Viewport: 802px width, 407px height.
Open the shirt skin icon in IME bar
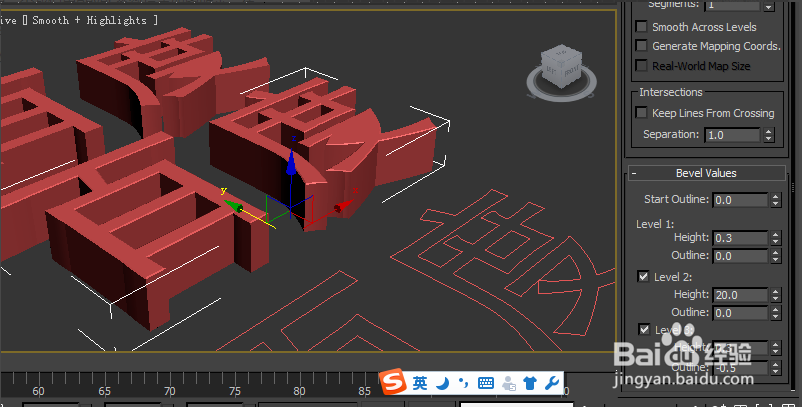(x=530, y=383)
